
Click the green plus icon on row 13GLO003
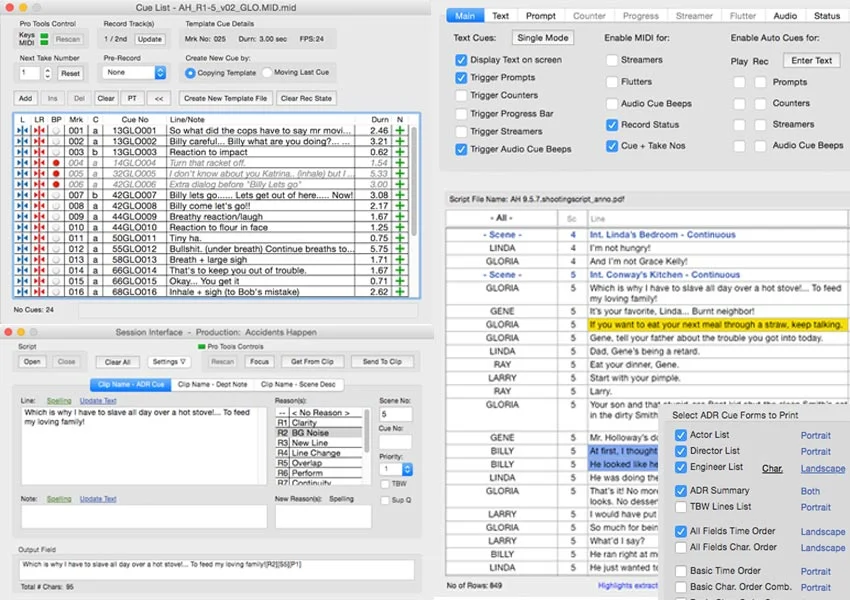click(400, 152)
